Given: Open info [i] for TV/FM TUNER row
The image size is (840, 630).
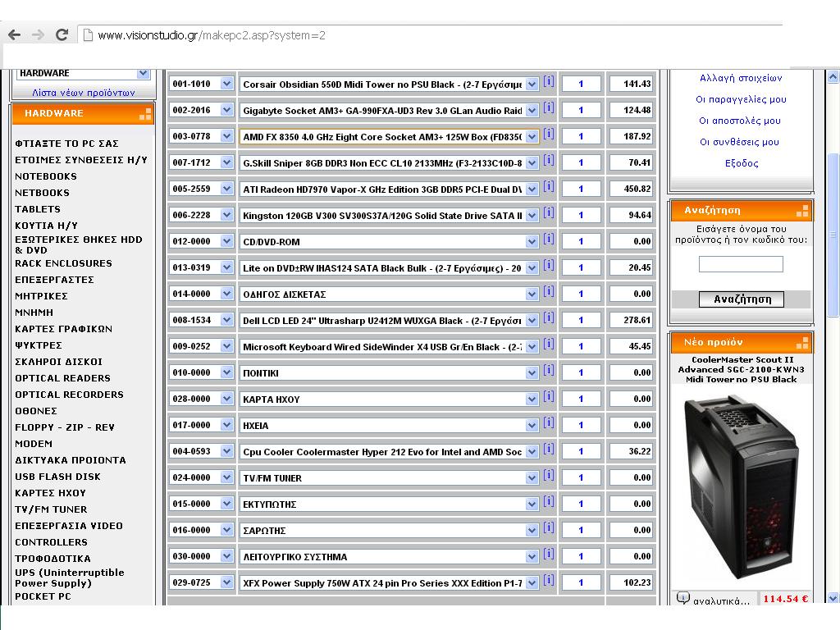Looking at the screenshot, I should point(549,475).
